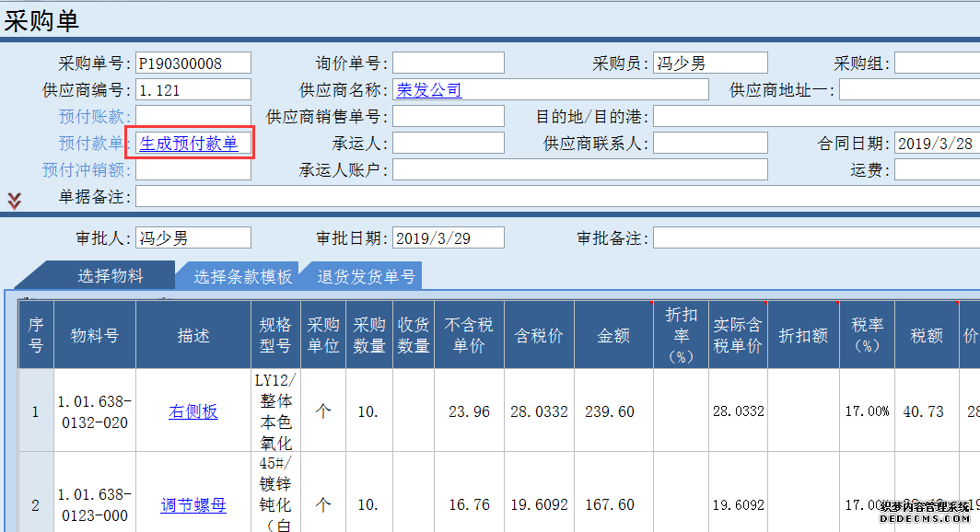Click into the 审批备注 input field

(815, 238)
